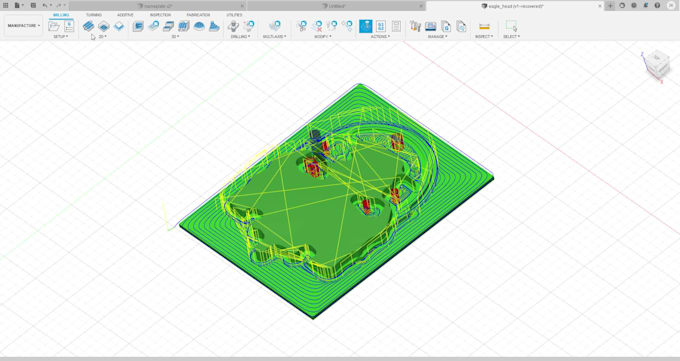Switch to the Additive tab
The height and width of the screenshot is (361, 680).
(125, 15)
